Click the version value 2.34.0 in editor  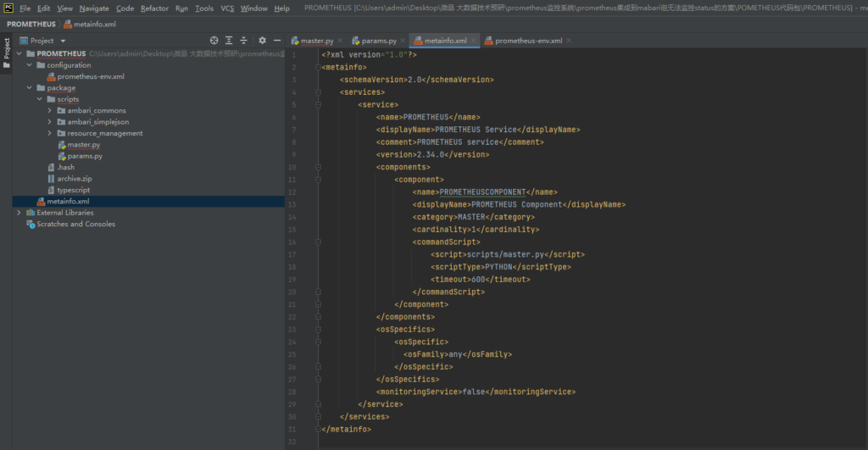point(430,154)
